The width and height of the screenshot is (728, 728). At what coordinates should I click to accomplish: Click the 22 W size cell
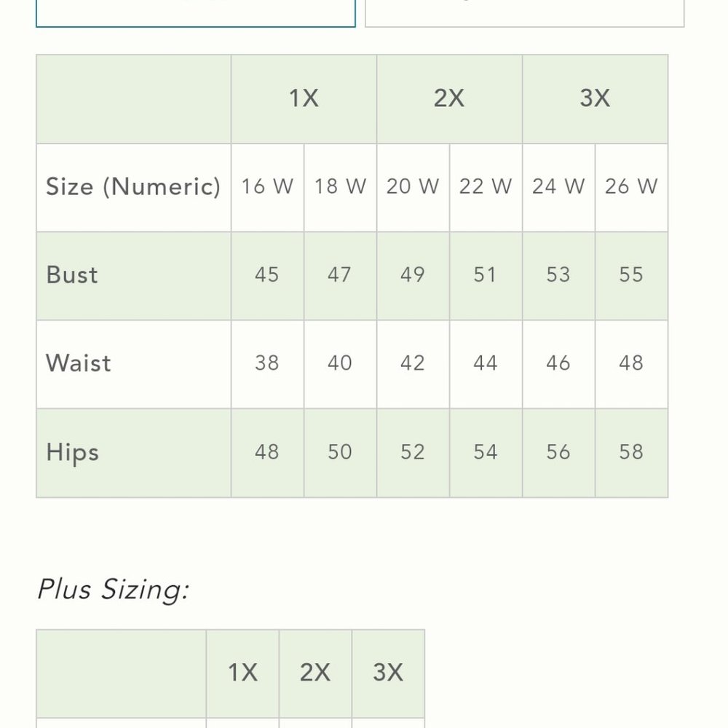(x=486, y=187)
